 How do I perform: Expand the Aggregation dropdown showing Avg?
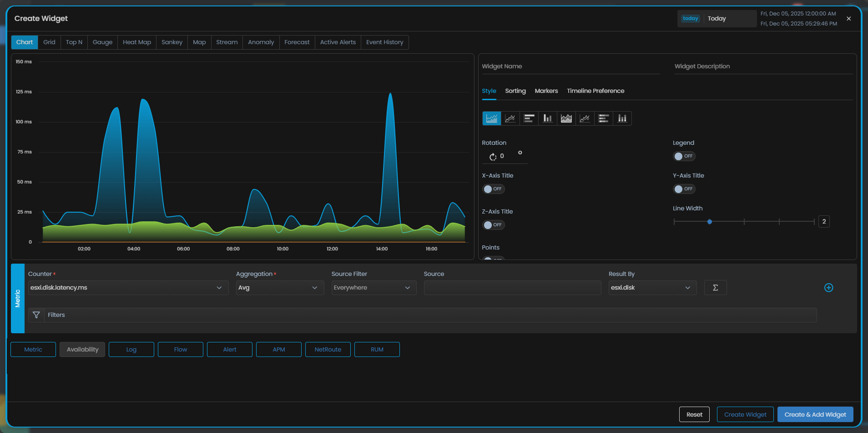(279, 288)
